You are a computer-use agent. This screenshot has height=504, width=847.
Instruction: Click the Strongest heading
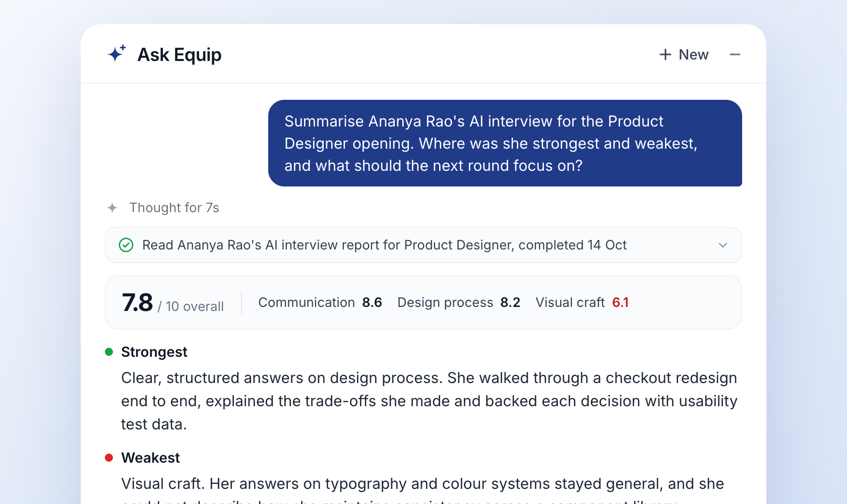click(154, 352)
